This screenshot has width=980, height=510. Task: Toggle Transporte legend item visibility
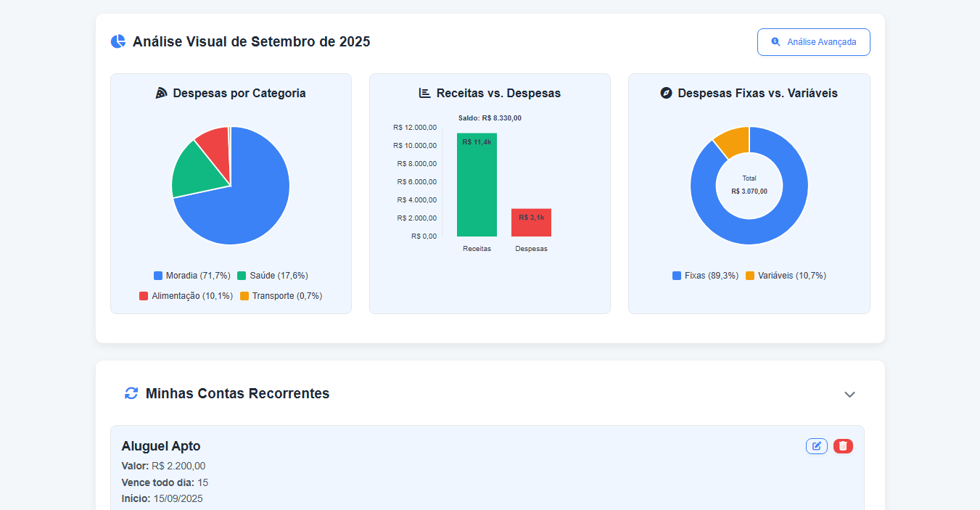point(281,296)
